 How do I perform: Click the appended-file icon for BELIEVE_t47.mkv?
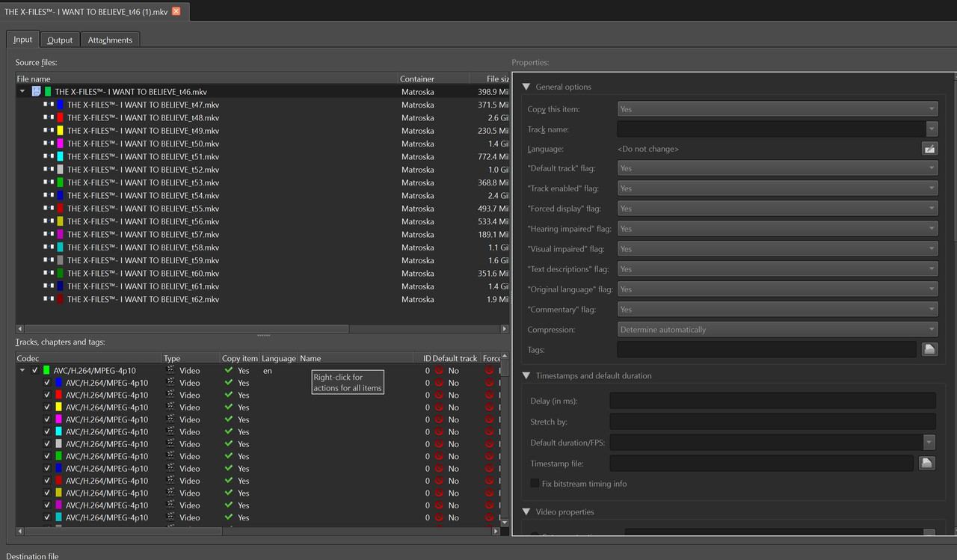point(49,105)
